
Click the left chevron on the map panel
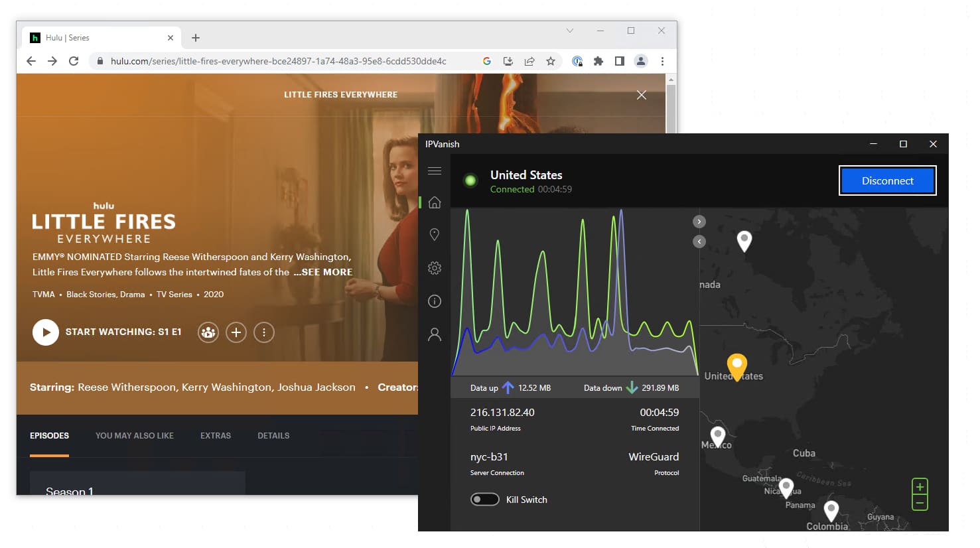pyautogui.click(x=699, y=241)
